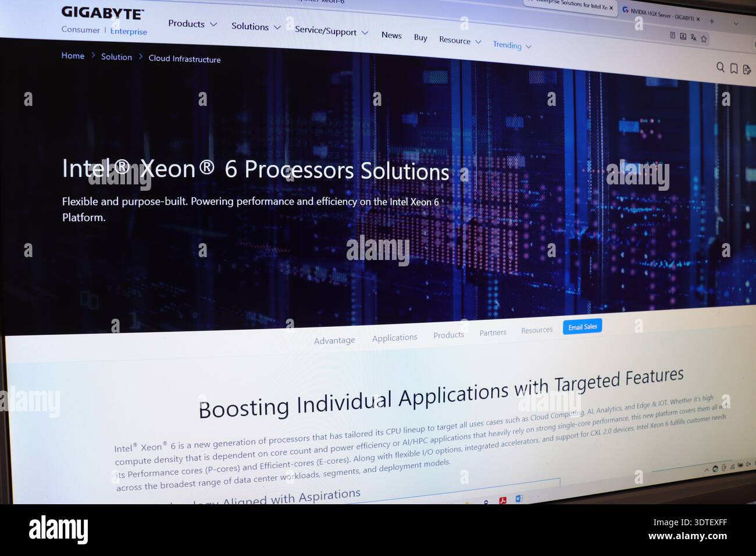Open the Buy page
756x556 pixels.
420,38
